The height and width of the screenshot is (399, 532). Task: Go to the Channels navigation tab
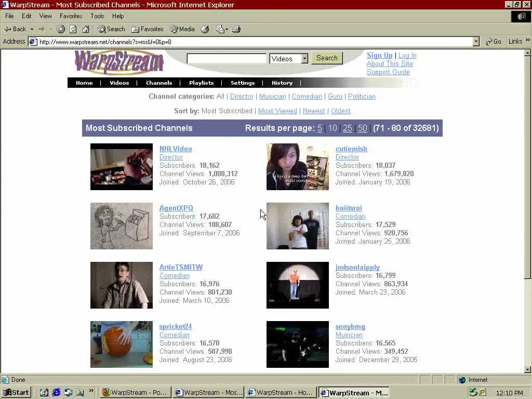[x=159, y=83]
